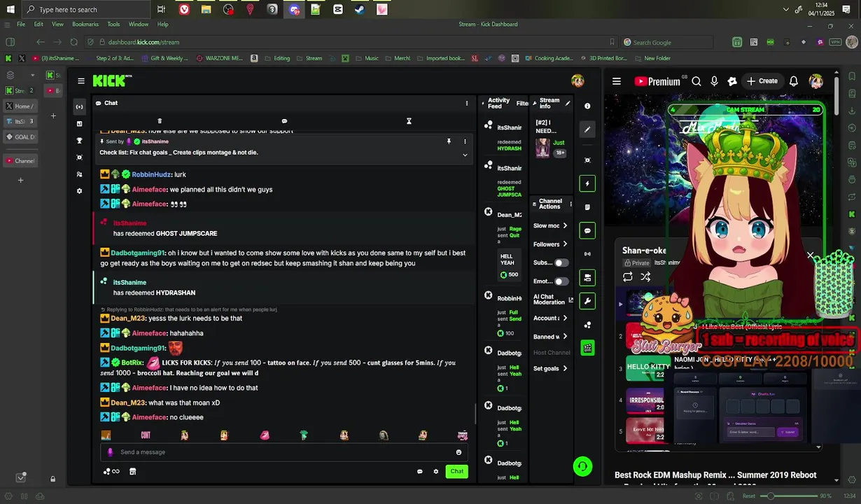Click Windows Start button
Image resolution: width=861 pixels, height=504 pixels.
[10, 10]
